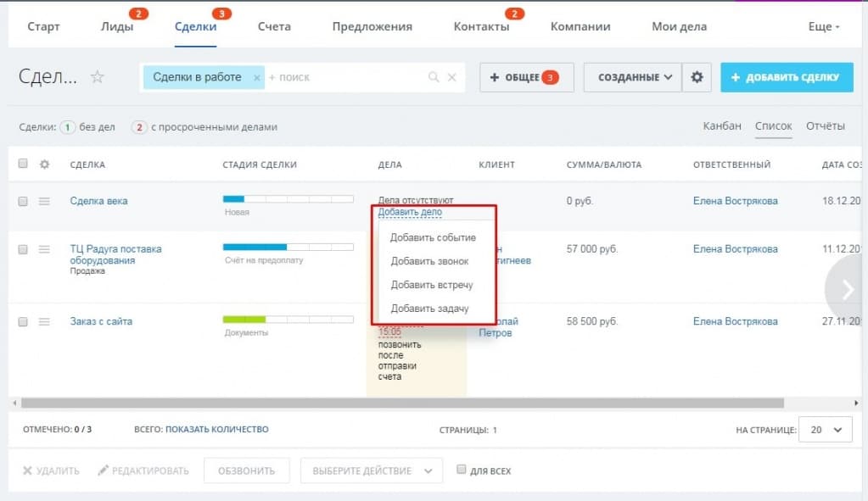Open the table column settings gear
This screenshot has width=868, height=501.
click(45, 164)
